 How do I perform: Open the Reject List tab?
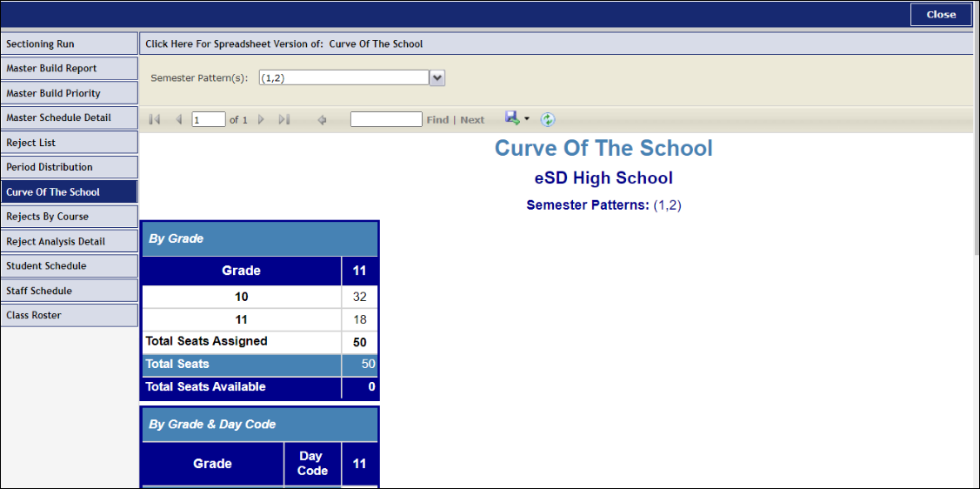tap(70, 143)
